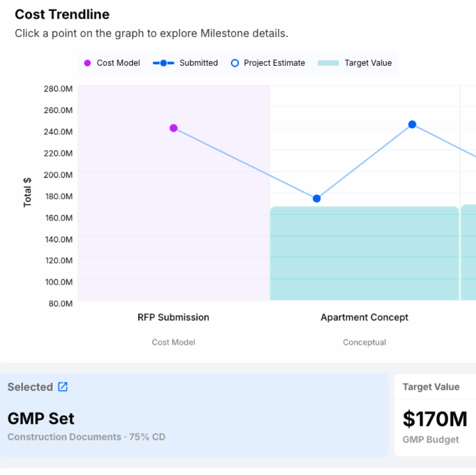Select the blue data point near 240M

(x=412, y=124)
